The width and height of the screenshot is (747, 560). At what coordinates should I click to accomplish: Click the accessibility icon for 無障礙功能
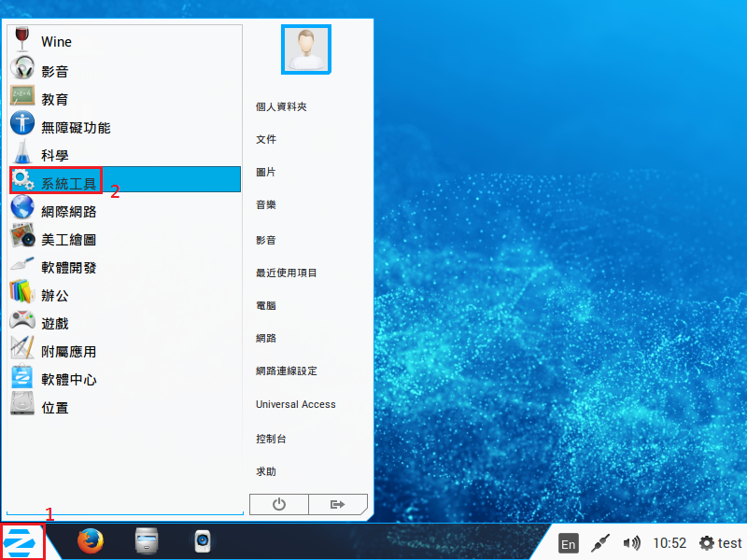click(x=22, y=123)
